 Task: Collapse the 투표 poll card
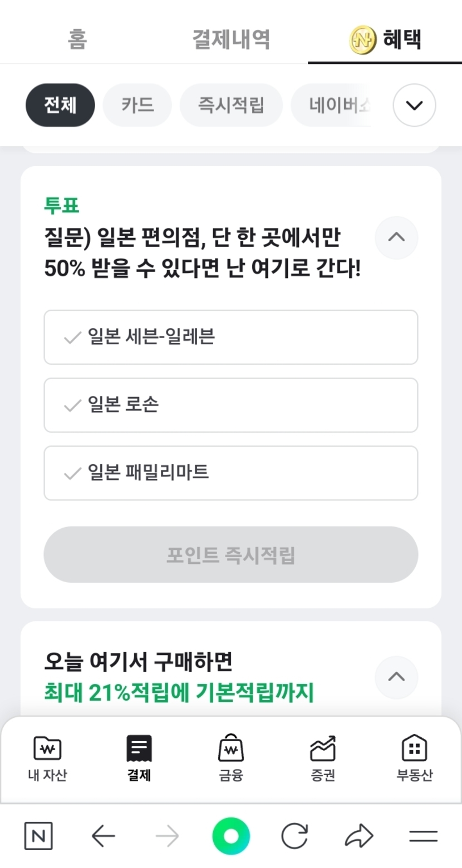396,237
